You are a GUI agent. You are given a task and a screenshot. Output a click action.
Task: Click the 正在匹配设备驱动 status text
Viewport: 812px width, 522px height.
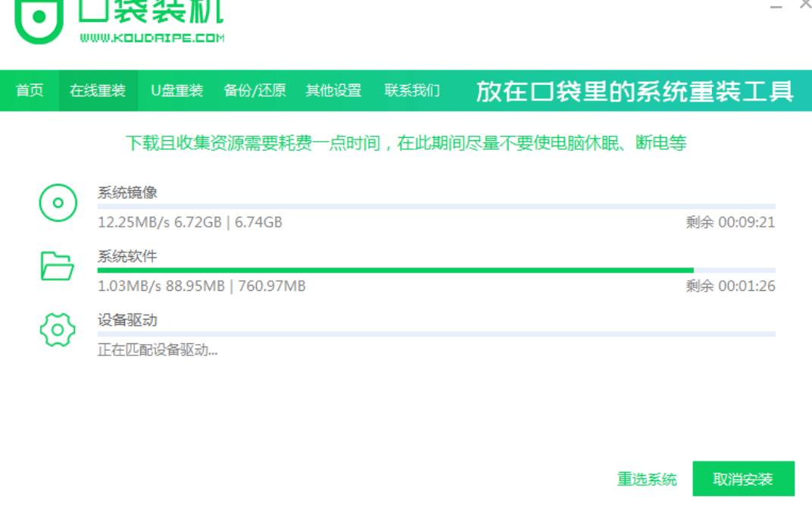point(158,351)
